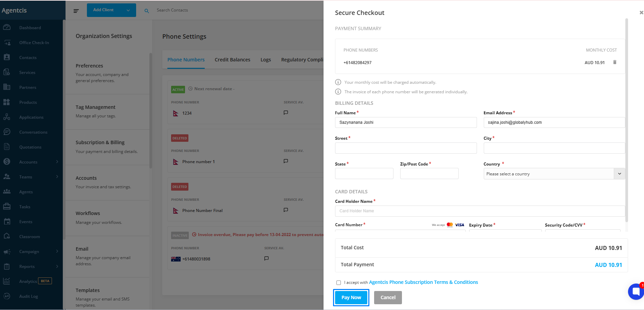Screen dimensions: 644x310
Task: Open Agents sidebar icon
Action: coord(7,192)
